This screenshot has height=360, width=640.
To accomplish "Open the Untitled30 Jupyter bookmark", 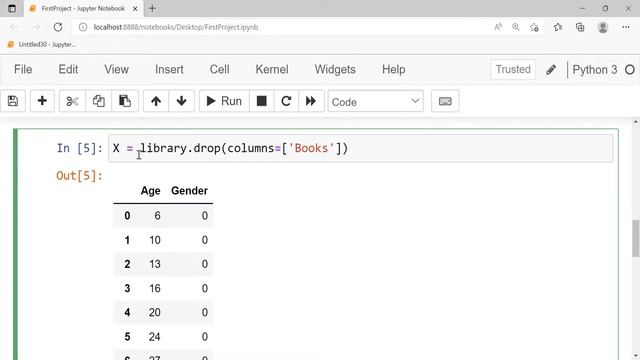I will pos(42,44).
